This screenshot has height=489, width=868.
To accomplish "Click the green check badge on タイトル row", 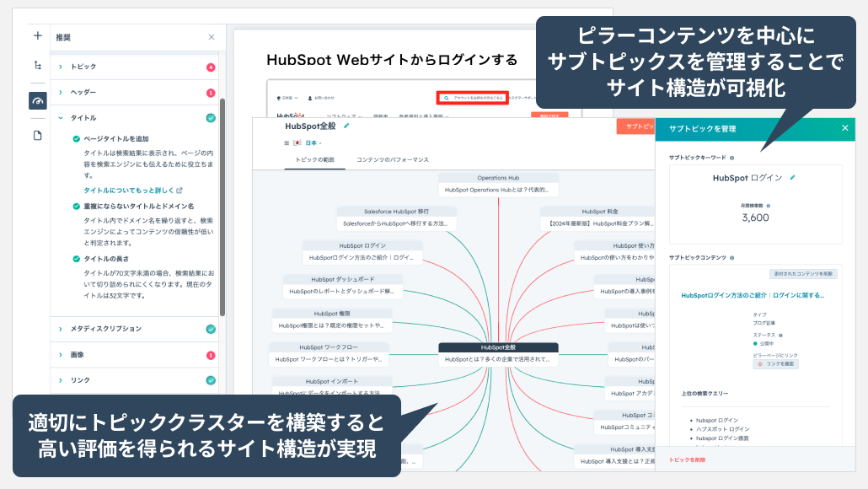I will pos(211,118).
